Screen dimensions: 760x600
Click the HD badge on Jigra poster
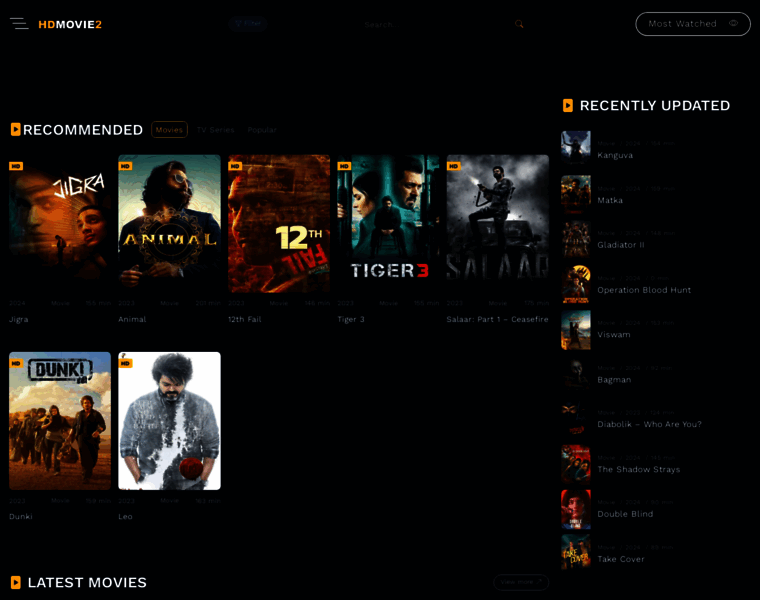tap(17, 166)
